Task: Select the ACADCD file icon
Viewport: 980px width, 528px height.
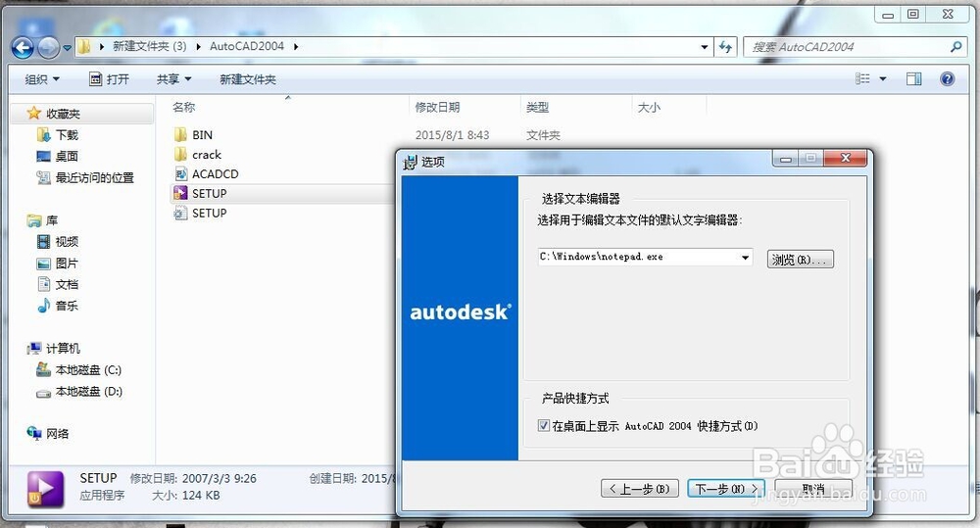Action: tap(180, 173)
